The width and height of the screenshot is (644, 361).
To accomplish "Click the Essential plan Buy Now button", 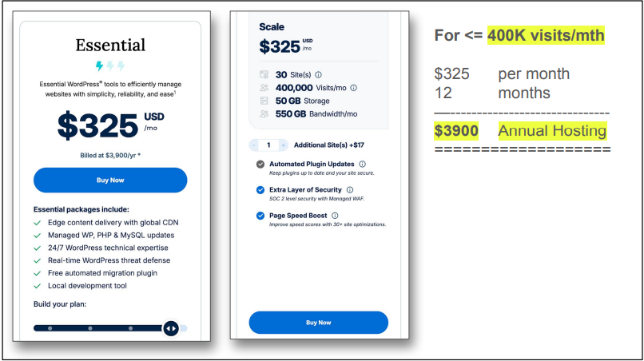I will pos(110,180).
